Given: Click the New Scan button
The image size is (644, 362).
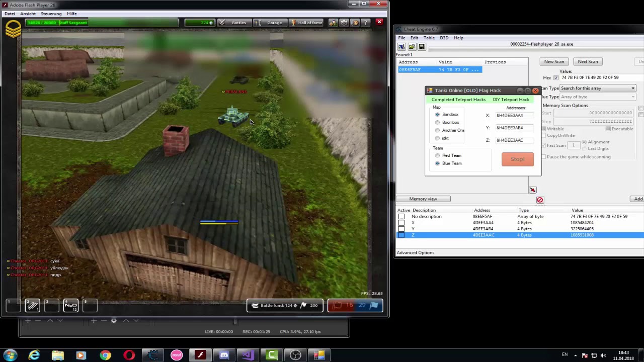Looking at the screenshot, I should [x=554, y=62].
